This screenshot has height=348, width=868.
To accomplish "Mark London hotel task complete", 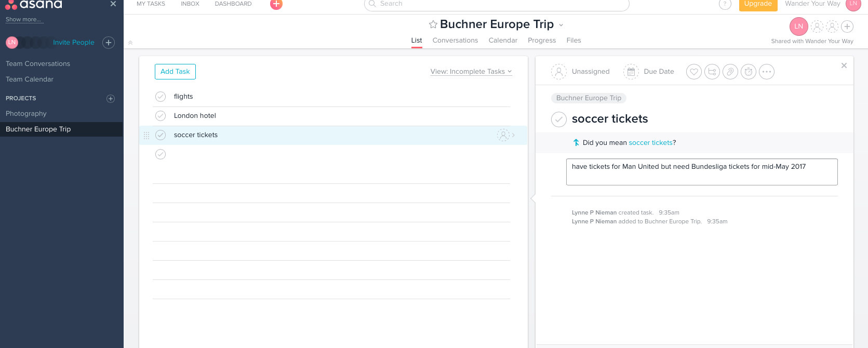I will 161,116.
